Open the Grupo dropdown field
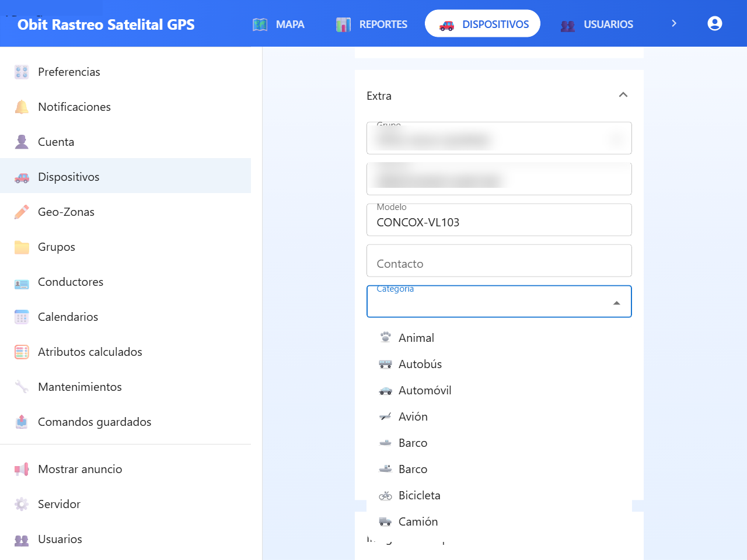This screenshot has height=560, width=747. point(499,138)
